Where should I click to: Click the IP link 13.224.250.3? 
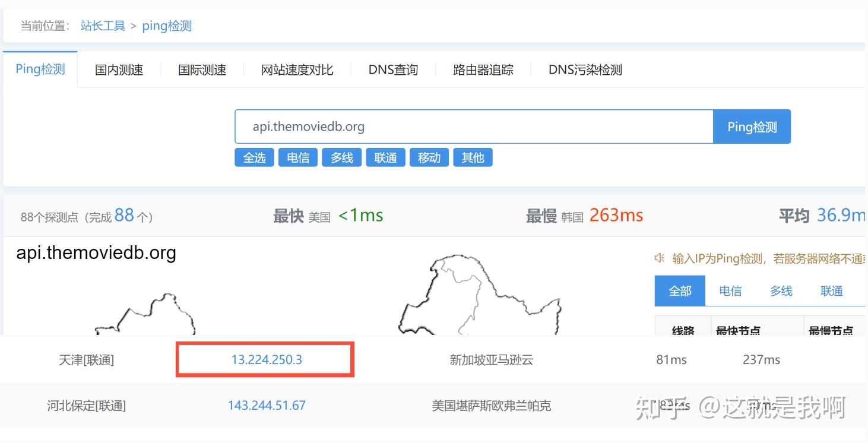(x=267, y=359)
